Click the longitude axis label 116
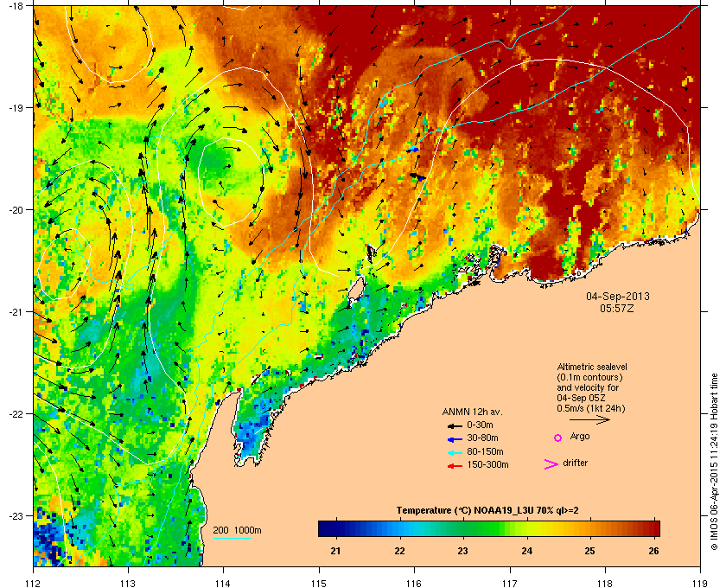The width and height of the screenshot is (726, 588). click(x=414, y=583)
